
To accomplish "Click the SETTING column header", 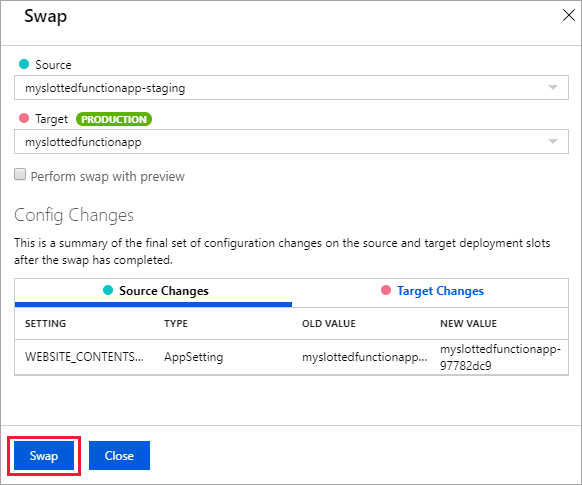I will [x=45, y=324].
